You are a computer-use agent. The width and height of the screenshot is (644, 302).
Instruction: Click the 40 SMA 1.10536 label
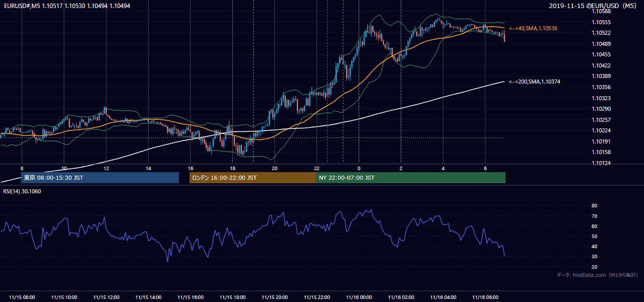(533, 29)
